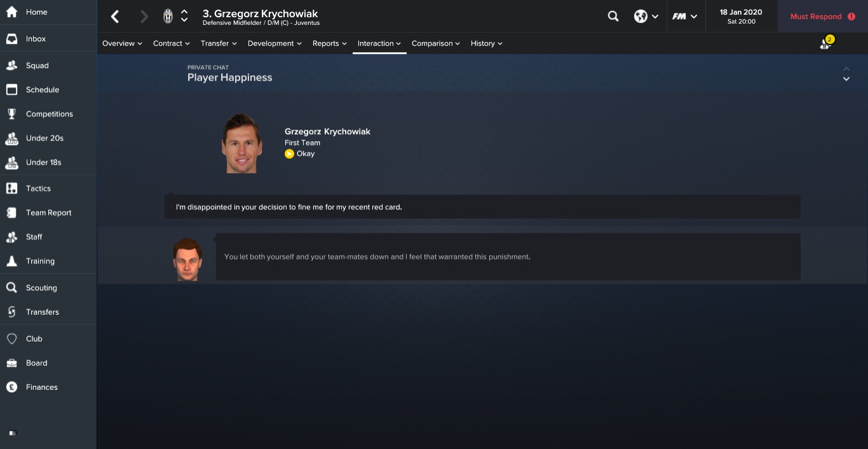Open the Competitions trophy icon
The width and height of the screenshot is (868, 449).
pos(11,114)
